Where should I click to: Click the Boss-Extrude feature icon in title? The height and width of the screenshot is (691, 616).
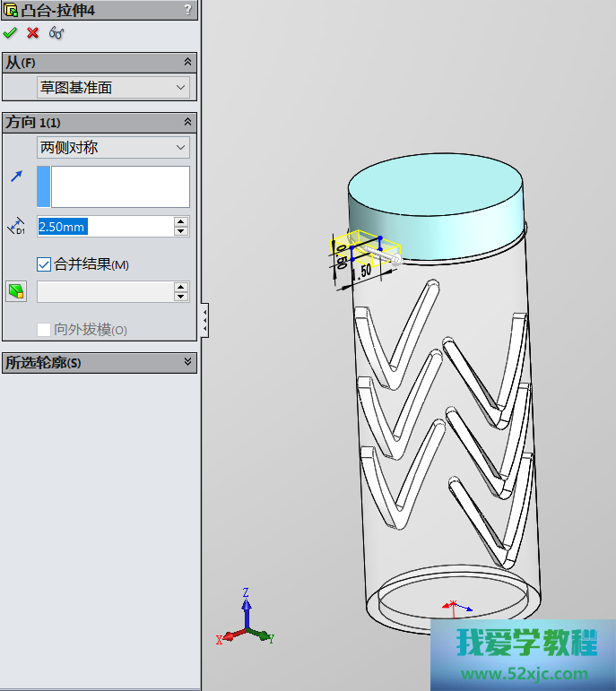click(11, 10)
